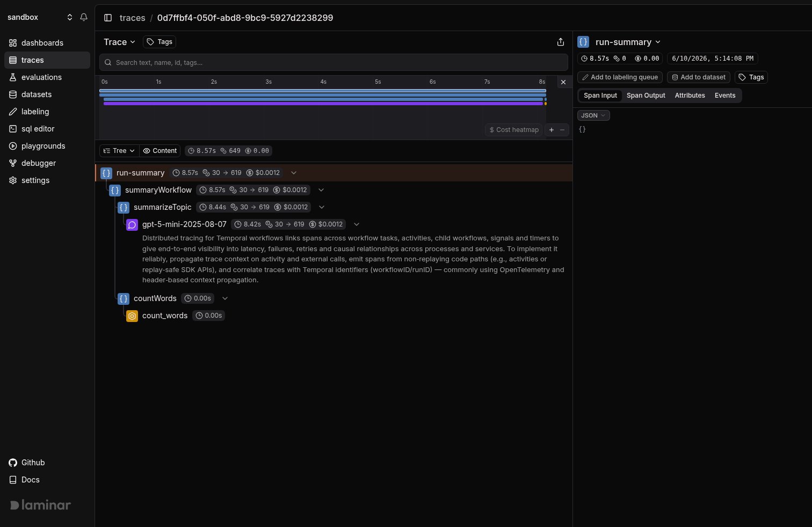This screenshot has width=812, height=527.
Task: Open the playgrounds play icon
Action: [x=13, y=146]
